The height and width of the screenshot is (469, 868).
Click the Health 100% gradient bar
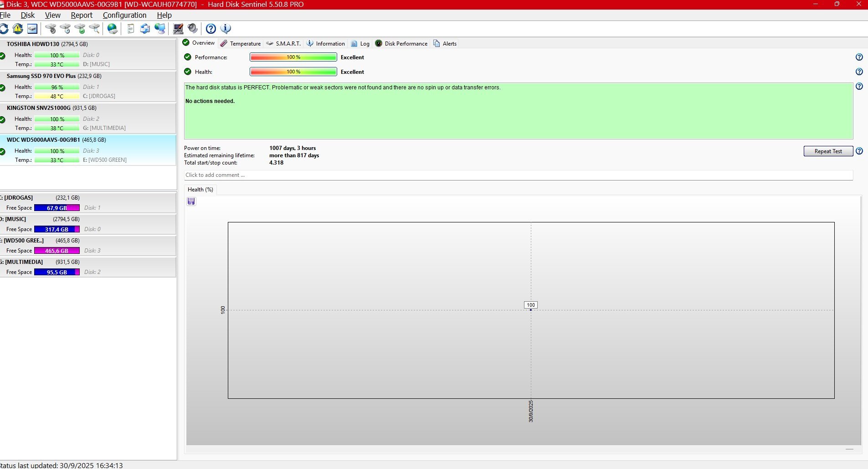[293, 72]
